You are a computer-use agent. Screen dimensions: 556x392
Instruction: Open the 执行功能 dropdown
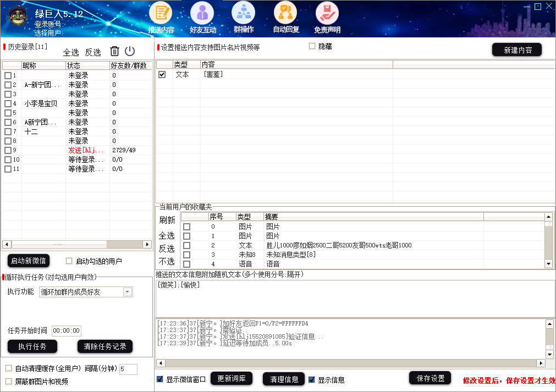click(128, 292)
